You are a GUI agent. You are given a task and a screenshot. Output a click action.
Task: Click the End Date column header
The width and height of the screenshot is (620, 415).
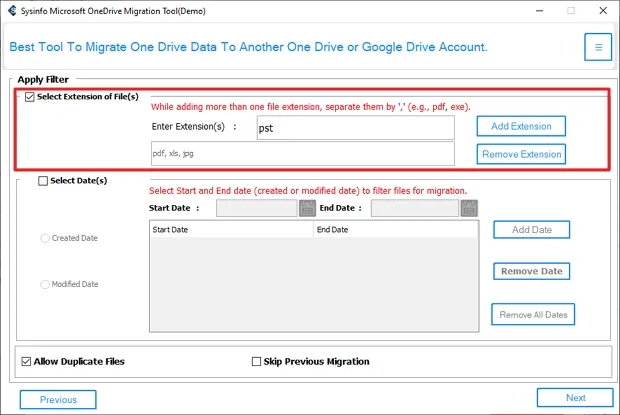tap(395, 230)
